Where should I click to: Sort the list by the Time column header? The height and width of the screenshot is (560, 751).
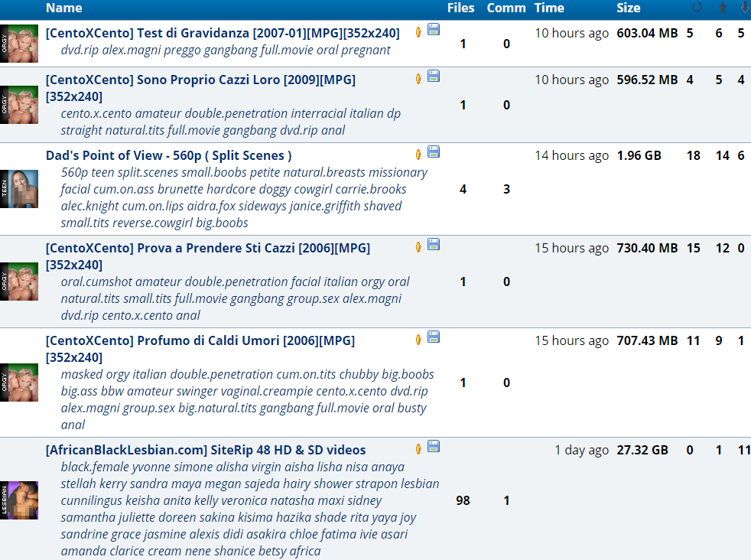point(549,8)
